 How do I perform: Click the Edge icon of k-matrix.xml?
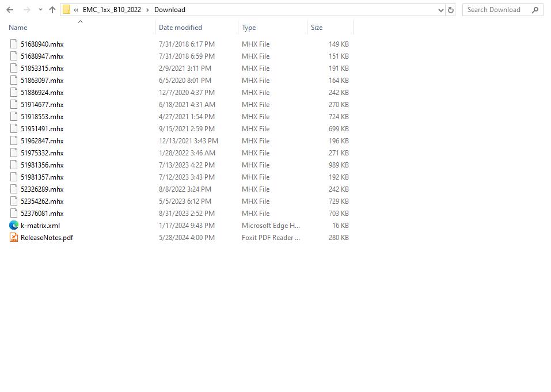point(14,225)
